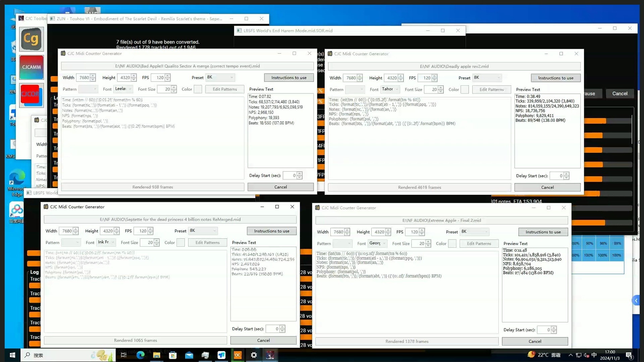Click Rendered 938 frames progress bar
The height and width of the screenshot is (362, 644).
(x=153, y=187)
